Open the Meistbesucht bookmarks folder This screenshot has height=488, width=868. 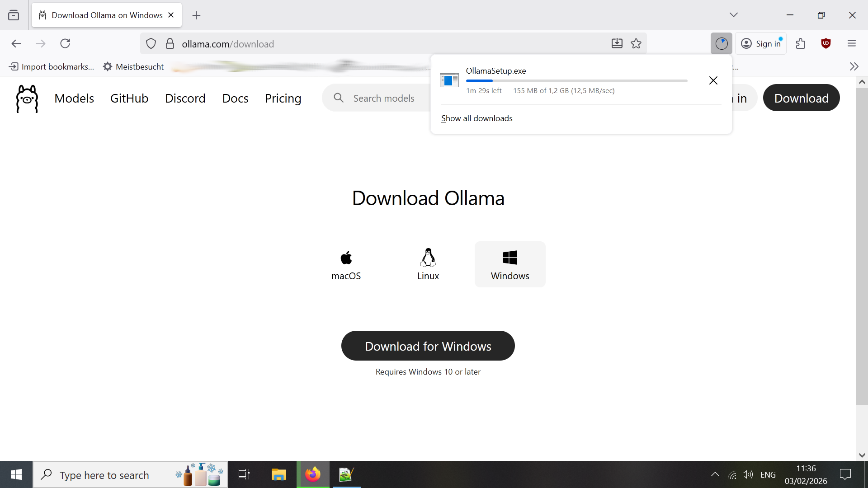[133, 66]
